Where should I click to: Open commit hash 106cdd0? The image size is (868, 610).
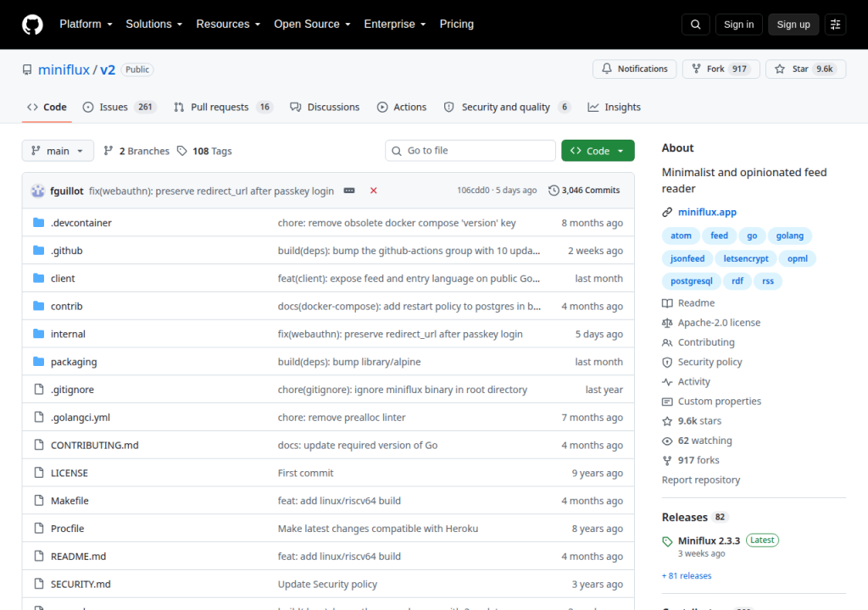[x=473, y=191]
